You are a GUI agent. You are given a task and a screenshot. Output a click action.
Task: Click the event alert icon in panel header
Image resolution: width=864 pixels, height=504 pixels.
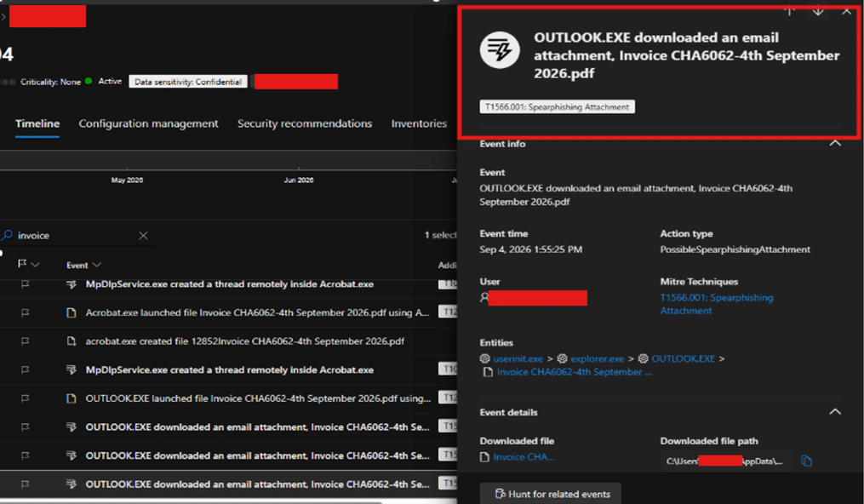pyautogui.click(x=500, y=50)
